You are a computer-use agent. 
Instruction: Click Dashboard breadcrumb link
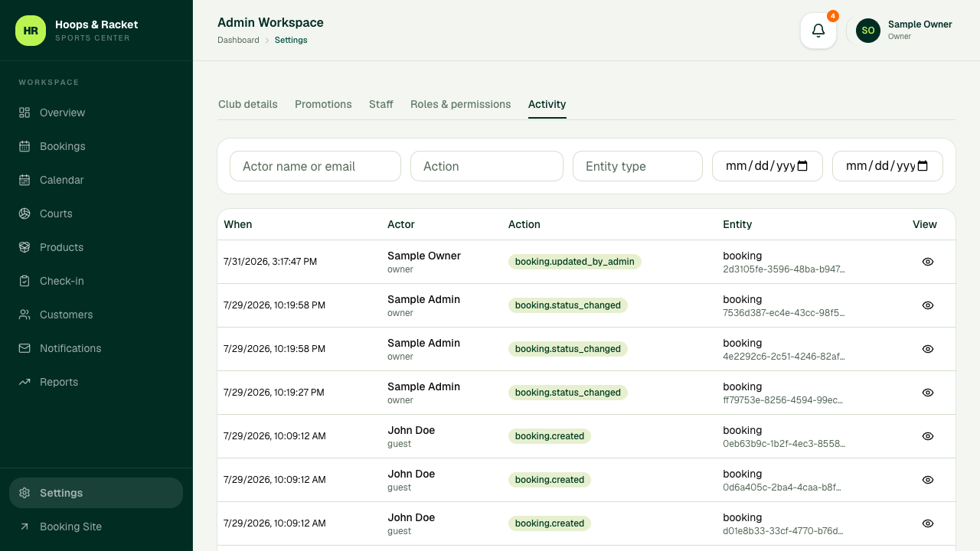238,40
